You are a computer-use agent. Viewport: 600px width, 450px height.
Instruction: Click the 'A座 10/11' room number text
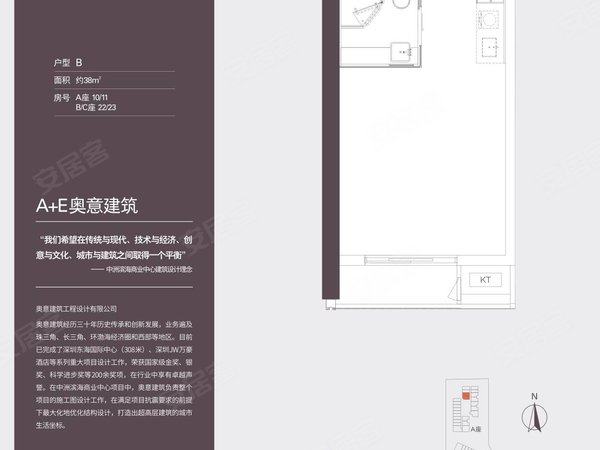tap(92, 98)
